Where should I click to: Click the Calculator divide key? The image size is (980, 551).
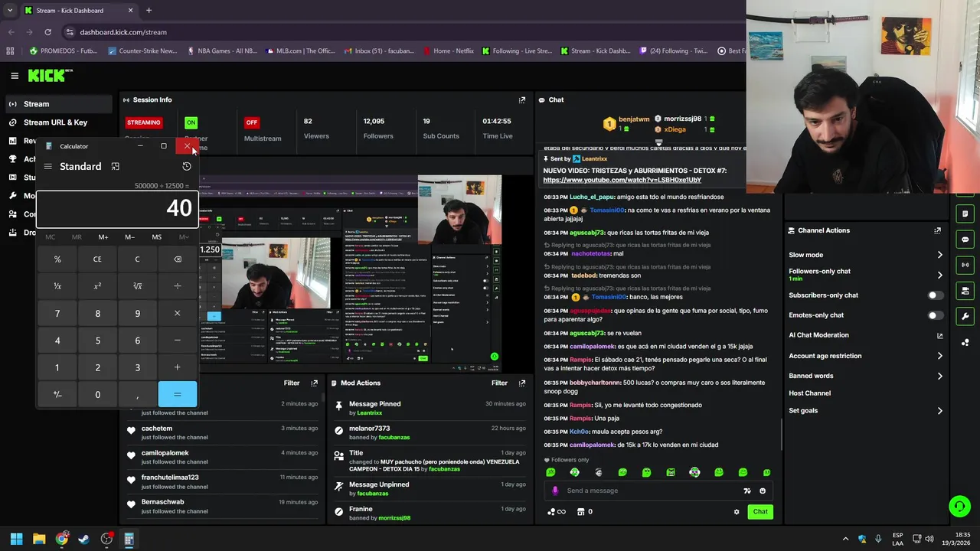177,285
